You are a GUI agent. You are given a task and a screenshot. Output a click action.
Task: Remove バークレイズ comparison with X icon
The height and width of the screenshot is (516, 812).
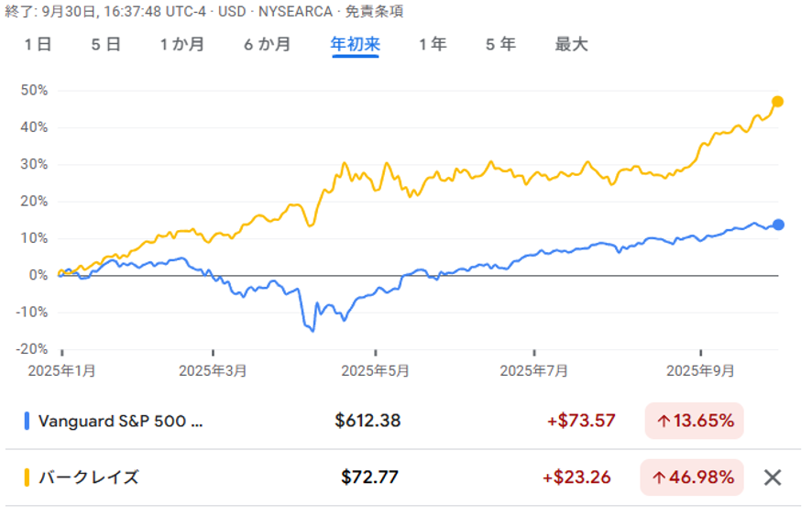coord(773,477)
